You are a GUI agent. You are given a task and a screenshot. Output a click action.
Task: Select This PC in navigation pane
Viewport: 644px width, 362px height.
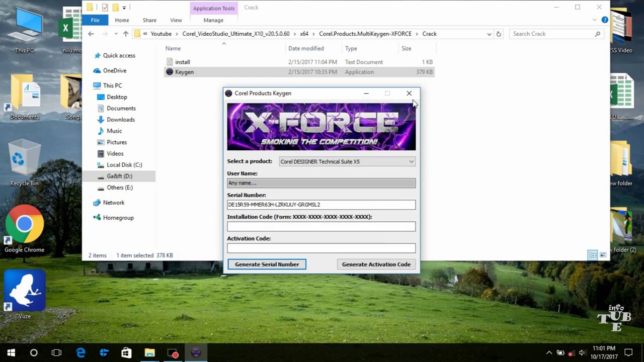pos(112,85)
